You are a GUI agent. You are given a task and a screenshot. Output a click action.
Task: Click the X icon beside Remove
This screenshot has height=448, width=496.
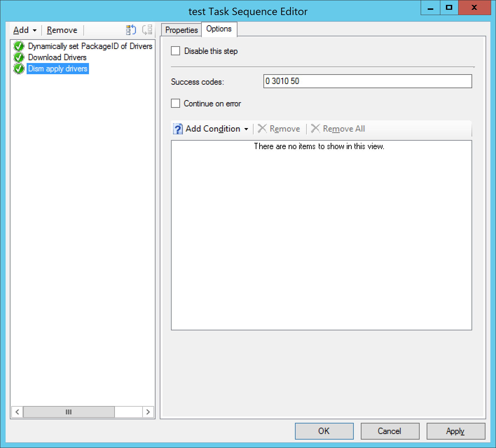(x=262, y=128)
